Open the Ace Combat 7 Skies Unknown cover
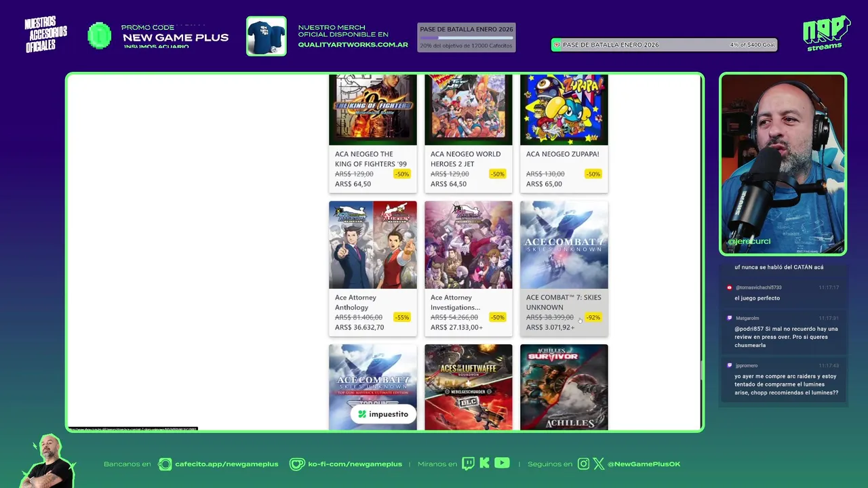This screenshot has height=488, width=868. tap(564, 245)
